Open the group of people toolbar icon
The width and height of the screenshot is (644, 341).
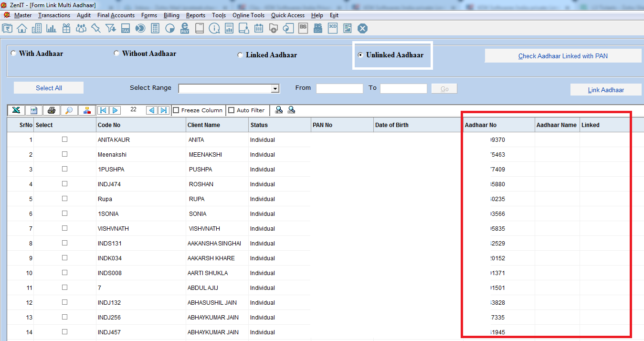(81, 28)
